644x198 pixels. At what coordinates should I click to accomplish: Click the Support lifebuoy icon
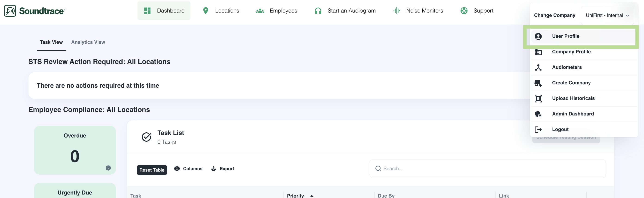[464, 10]
